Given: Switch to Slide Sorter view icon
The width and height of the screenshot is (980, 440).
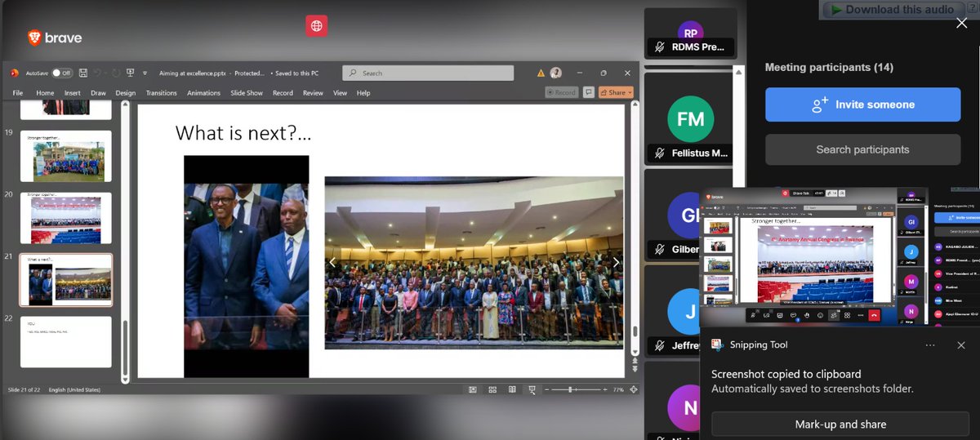Looking at the screenshot, I should (492, 389).
